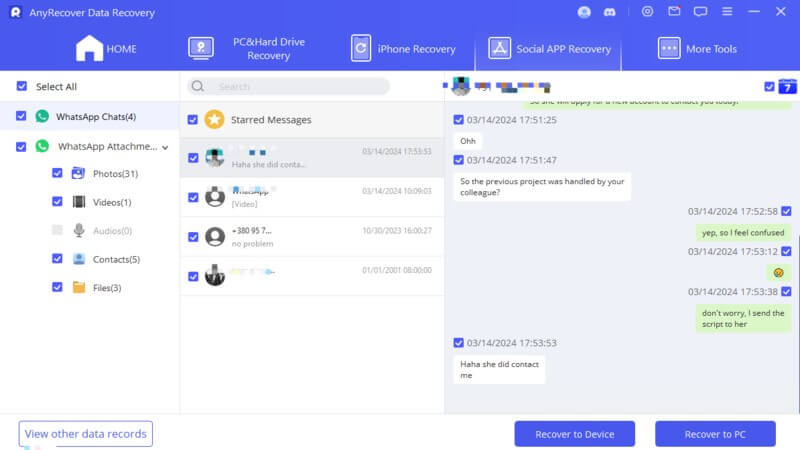Click the Videos film strip icon

79,202
